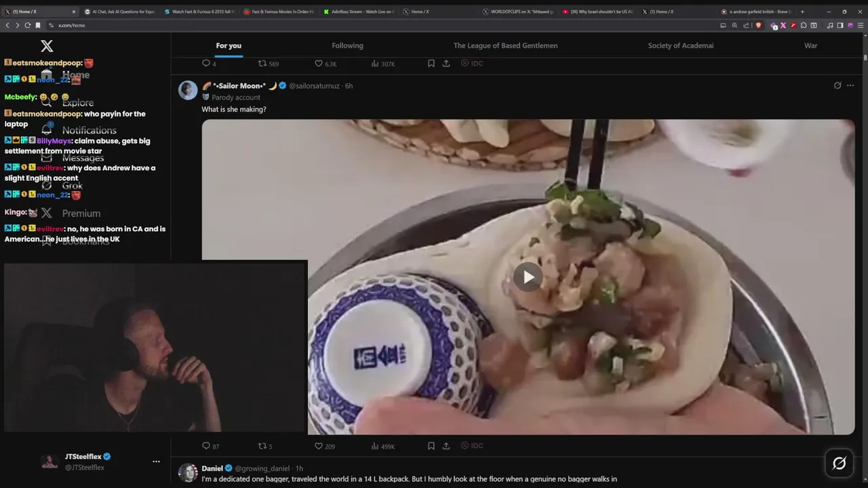Reload the page in the browser
This screenshot has height=488, width=868.
(x=27, y=25)
